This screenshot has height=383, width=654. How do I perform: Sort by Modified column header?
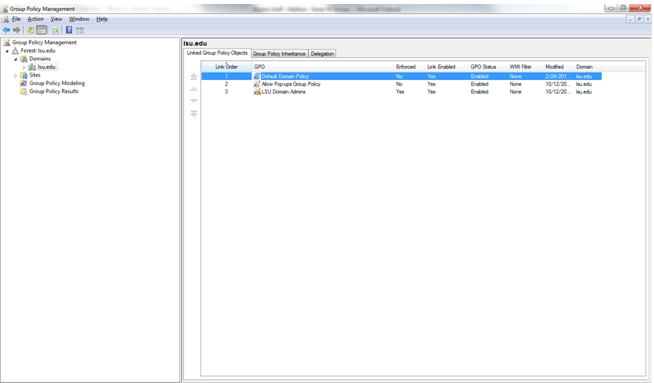pos(558,67)
